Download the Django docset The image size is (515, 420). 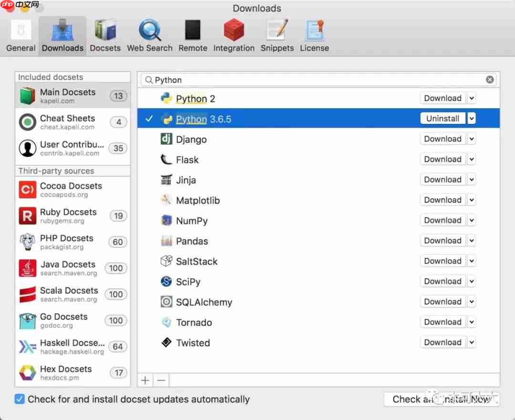tap(443, 139)
